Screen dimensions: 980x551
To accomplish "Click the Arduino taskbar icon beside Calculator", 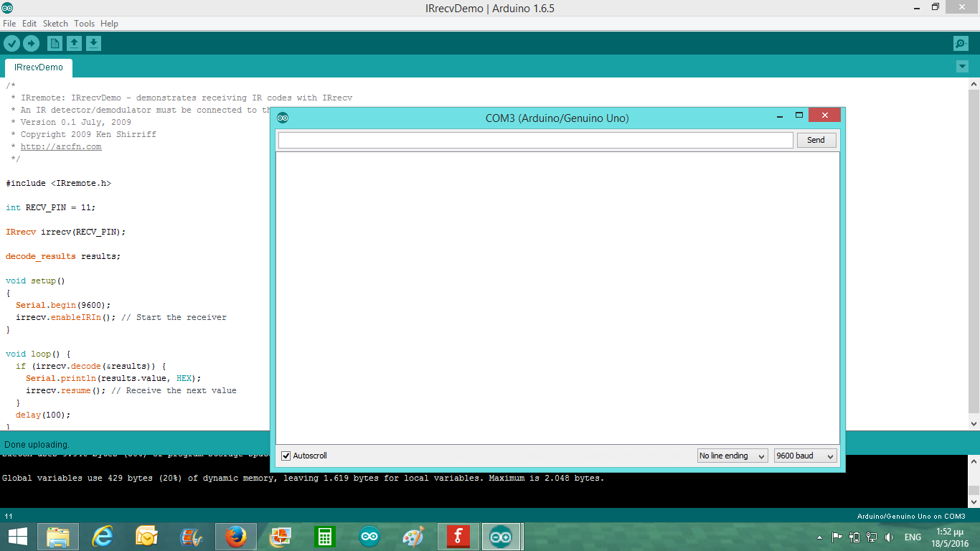I will tap(369, 537).
